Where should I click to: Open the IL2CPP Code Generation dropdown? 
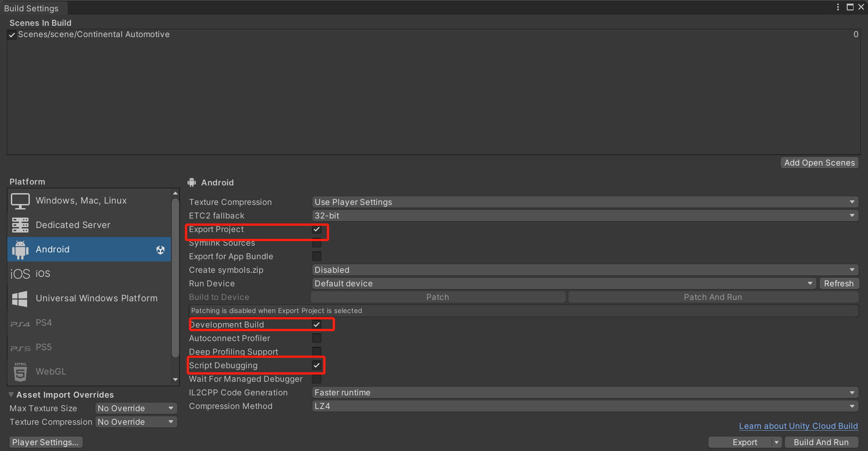tap(585, 393)
